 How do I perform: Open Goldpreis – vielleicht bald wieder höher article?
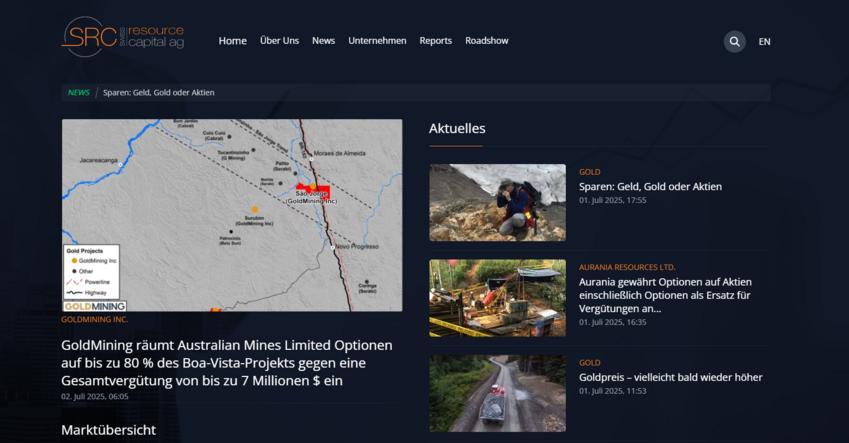point(670,377)
